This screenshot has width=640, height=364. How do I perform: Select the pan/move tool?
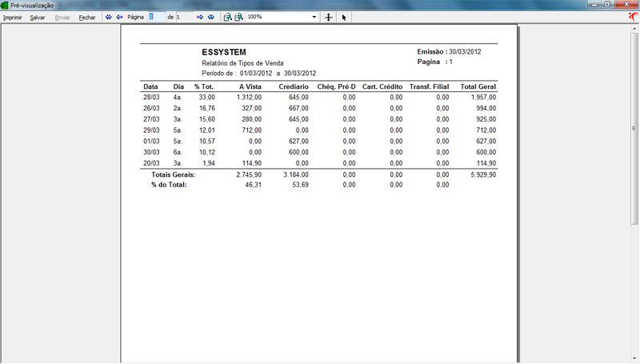coord(329,17)
